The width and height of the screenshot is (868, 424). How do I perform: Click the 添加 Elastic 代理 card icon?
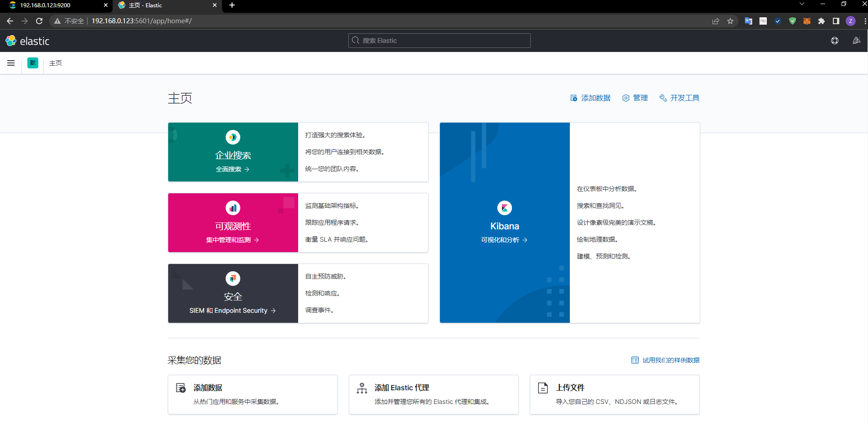coord(362,388)
